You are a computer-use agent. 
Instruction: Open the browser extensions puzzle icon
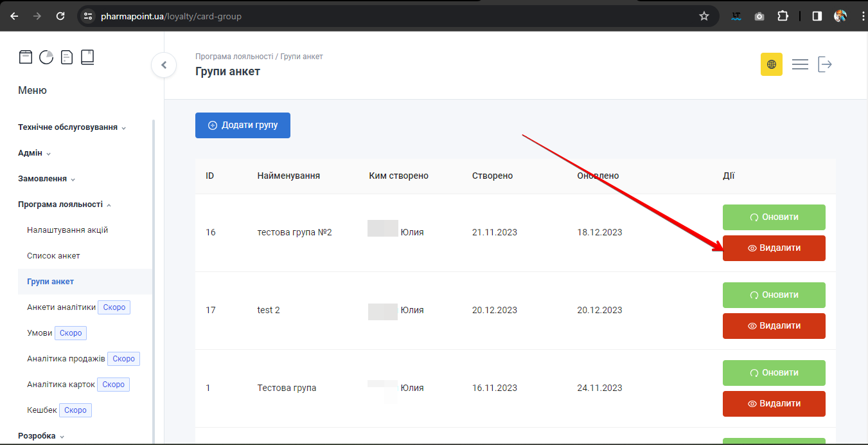(783, 16)
